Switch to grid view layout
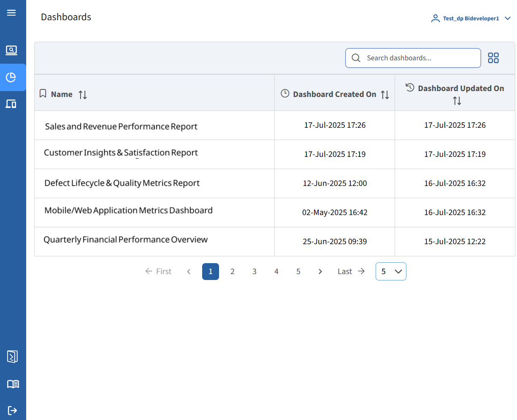The width and height of the screenshot is (517, 420). tap(493, 58)
